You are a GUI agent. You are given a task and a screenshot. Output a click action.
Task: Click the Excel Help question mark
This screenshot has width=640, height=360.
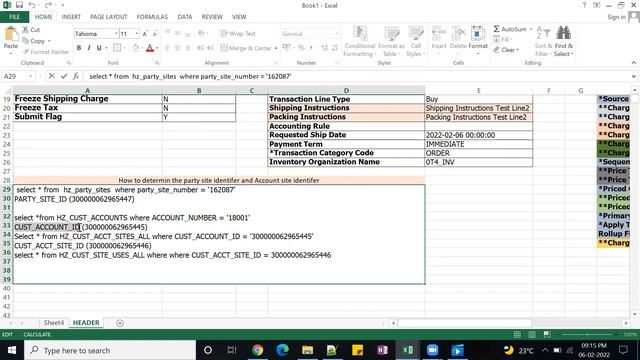(584, 5)
